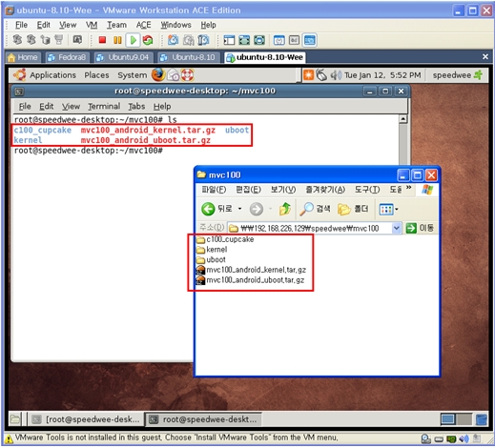495x448 pixels.
Task: Expand the hidden Explorer menu chevron
Action: (x=408, y=188)
